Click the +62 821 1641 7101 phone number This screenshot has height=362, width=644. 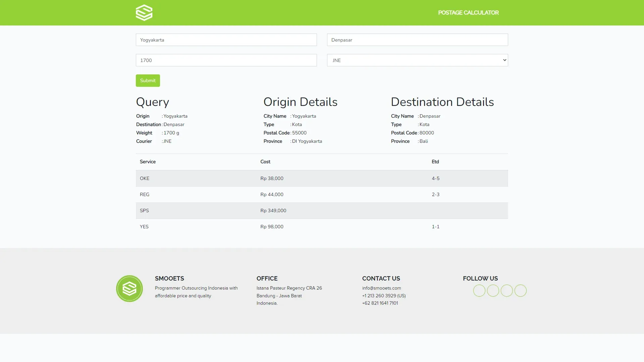coord(380,303)
